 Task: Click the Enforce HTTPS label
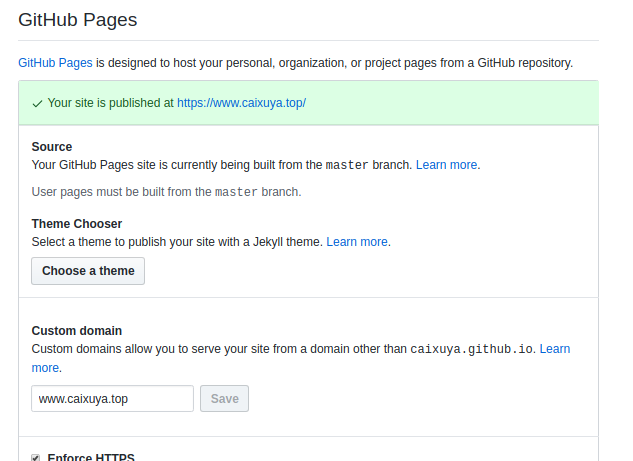coord(91,457)
